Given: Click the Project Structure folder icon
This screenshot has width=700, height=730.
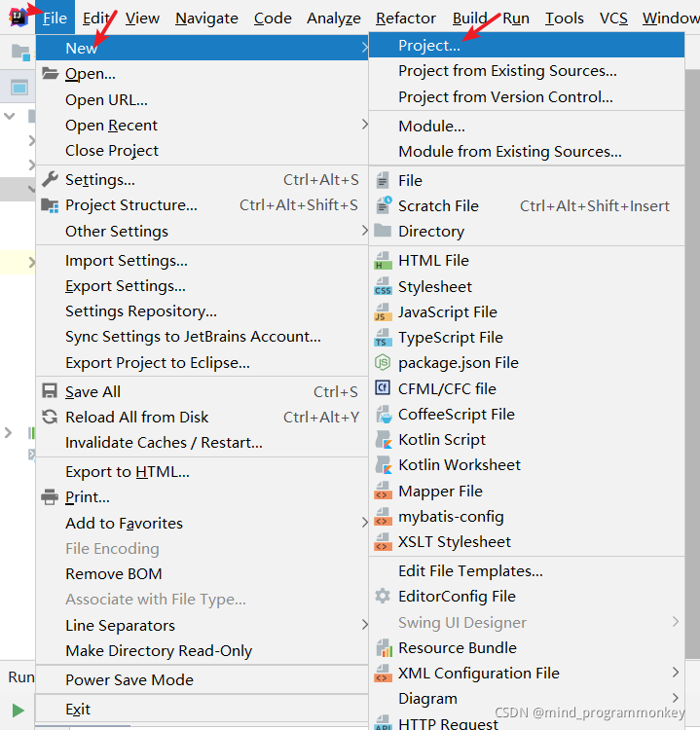Looking at the screenshot, I should coord(50,205).
